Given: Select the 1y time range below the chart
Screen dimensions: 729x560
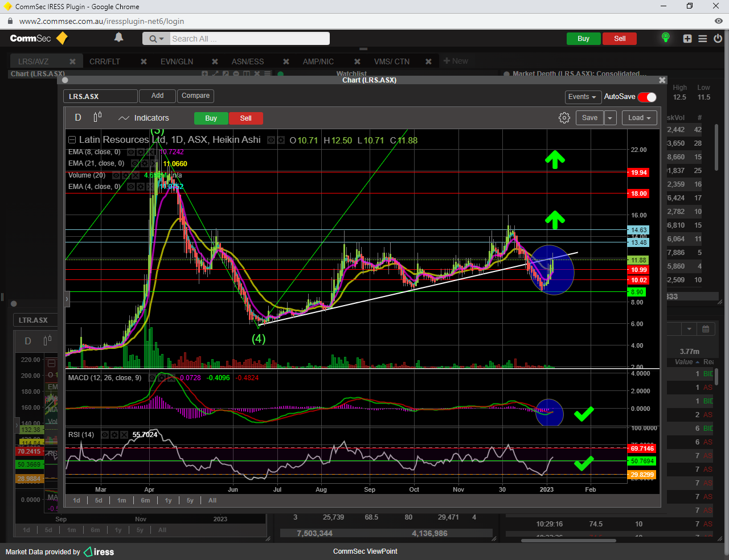Looking at the screenshot, I should click(168, 501).
